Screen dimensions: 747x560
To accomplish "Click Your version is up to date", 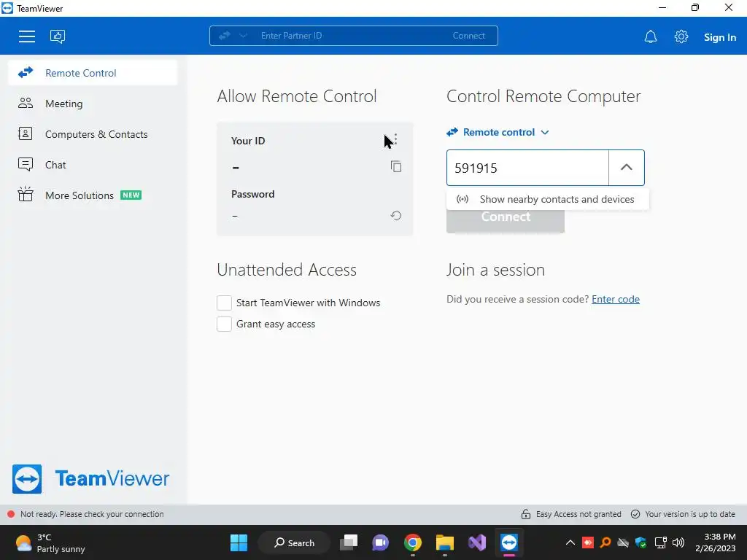I will point(683,514).
